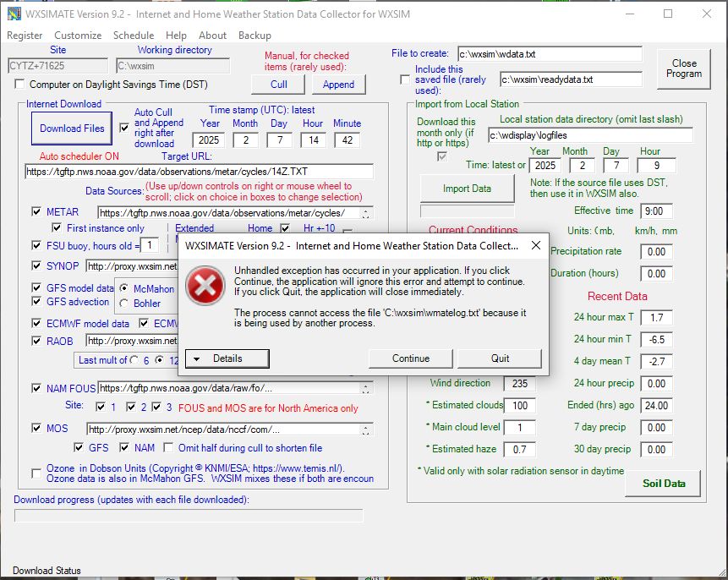The image size is (728, 580).
Task: Click the NAM FOUS URL up/down scroll control
Action: tap(366, 389)
